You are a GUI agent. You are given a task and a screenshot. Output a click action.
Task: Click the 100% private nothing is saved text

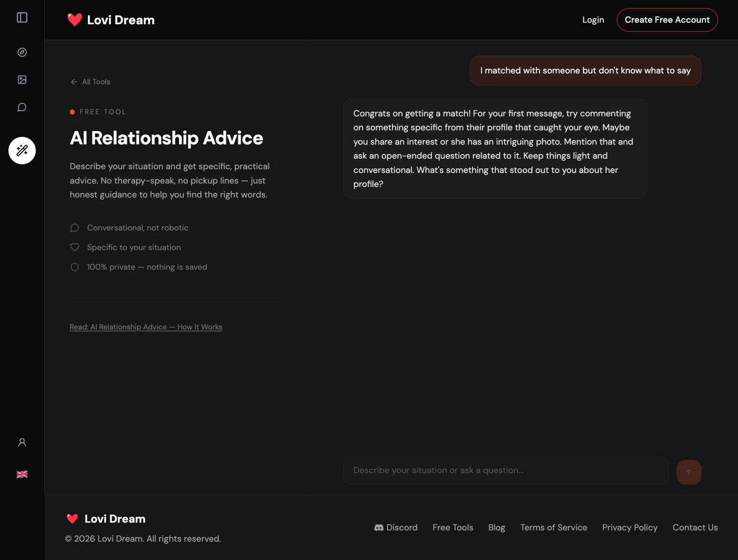coord(147,267)
